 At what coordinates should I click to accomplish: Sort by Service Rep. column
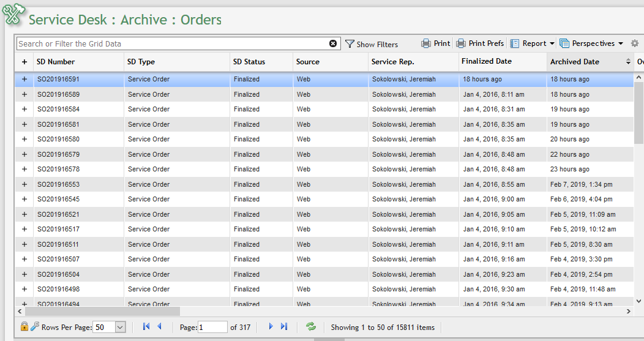tap(392, 62)
